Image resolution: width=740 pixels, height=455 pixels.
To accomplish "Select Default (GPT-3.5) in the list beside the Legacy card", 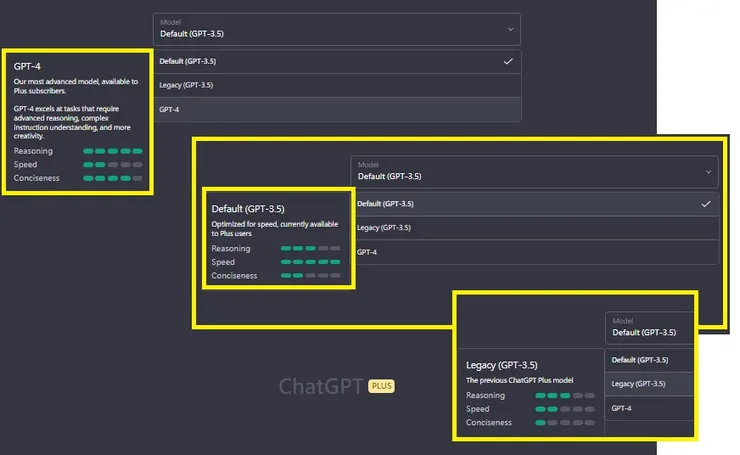I will (649, 360).
